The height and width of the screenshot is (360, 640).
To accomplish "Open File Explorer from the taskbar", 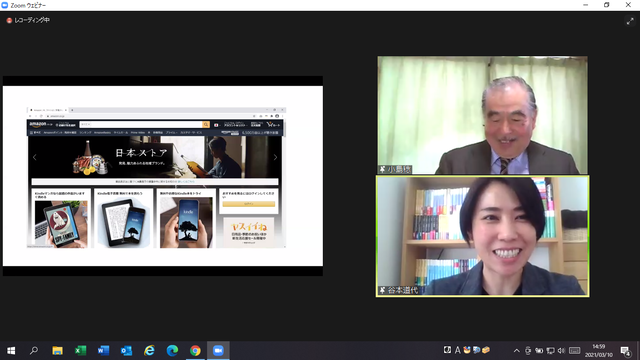I will (x=57, y=351).
